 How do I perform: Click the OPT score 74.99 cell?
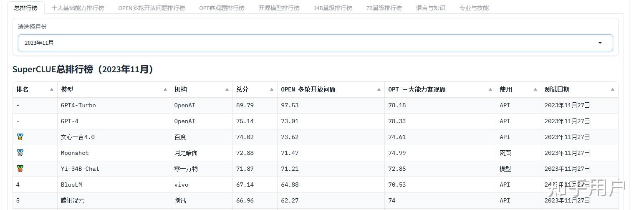440,153
